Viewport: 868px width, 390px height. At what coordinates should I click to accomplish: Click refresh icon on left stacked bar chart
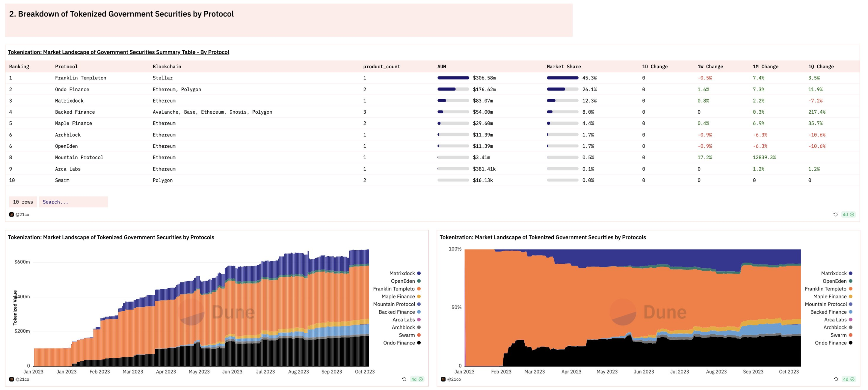point(404,379)
